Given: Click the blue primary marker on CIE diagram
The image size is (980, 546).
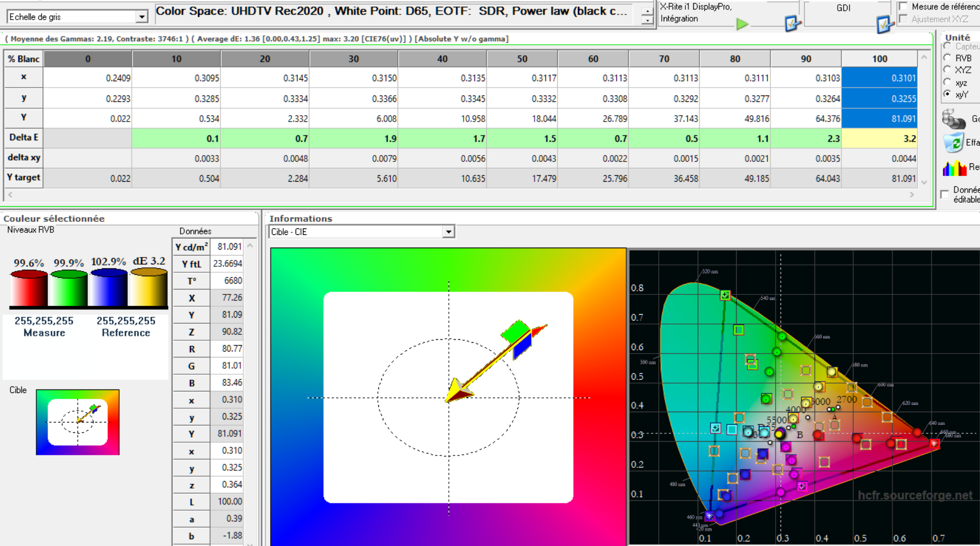Looking at the screenshot, I should (710, 516).
